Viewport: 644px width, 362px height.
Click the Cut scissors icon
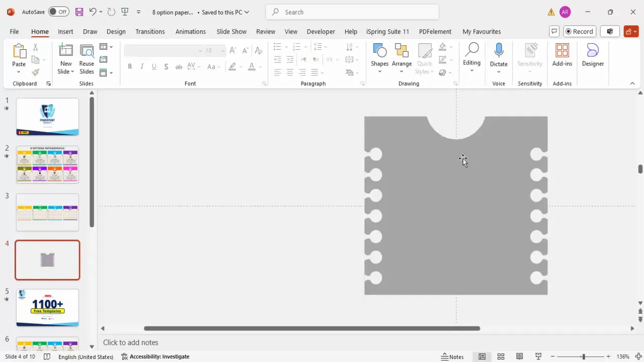[x=35, y=47]
